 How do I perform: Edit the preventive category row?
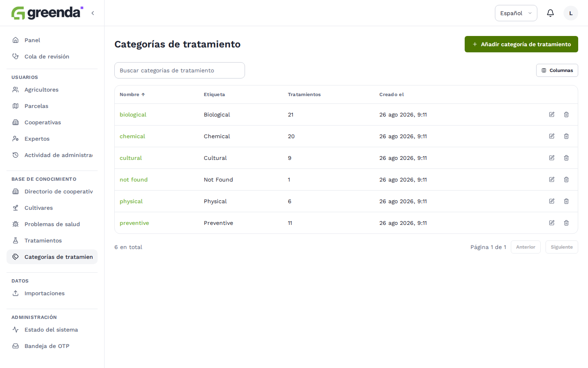552,223
